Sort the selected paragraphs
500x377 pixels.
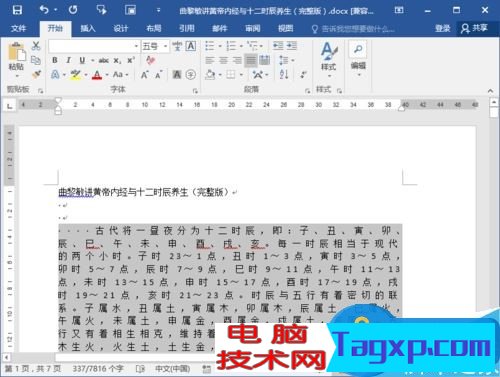(x=284, y=74)
